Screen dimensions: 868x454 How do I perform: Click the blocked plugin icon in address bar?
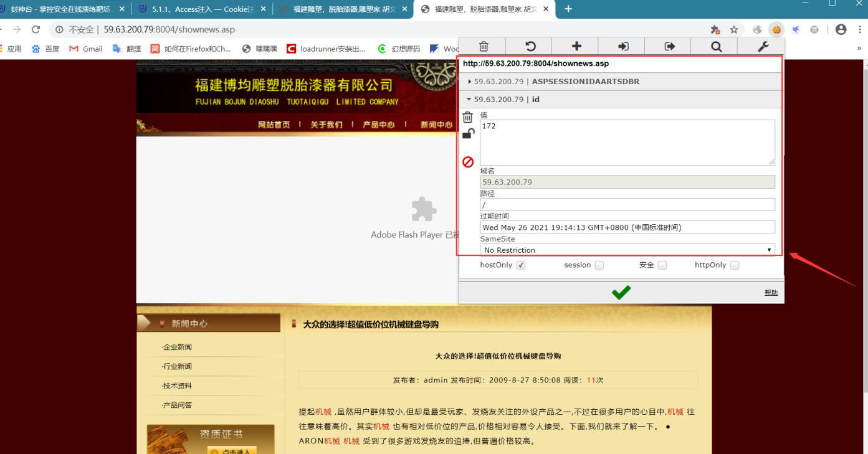click(x=715, y=29)
